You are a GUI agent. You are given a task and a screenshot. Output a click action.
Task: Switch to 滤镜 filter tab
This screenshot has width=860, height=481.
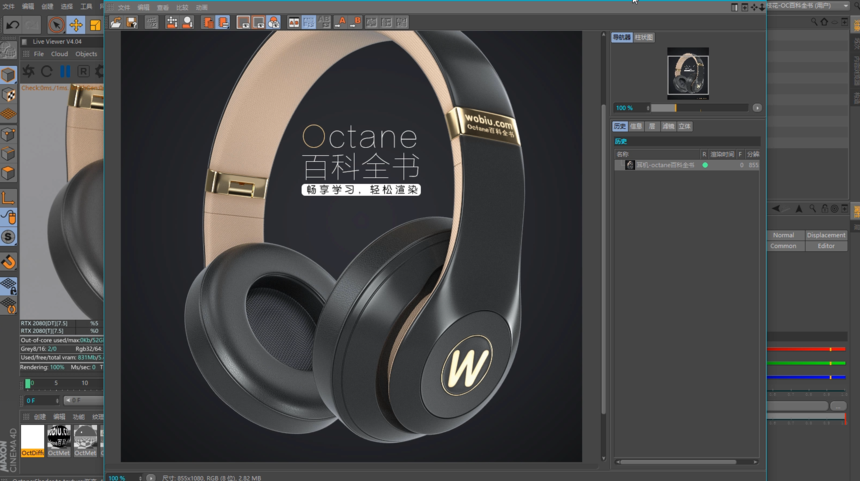(x=668, y=126)
